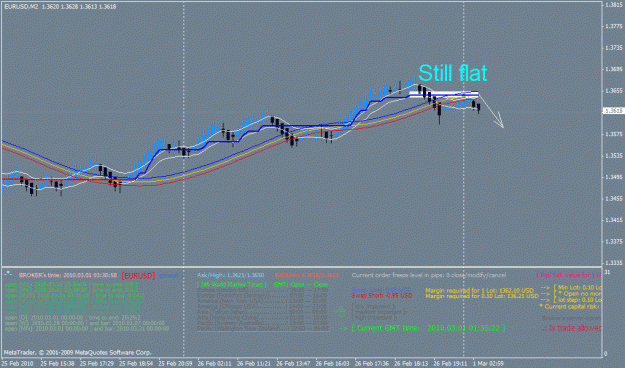Click the Swap Short -0.95 USD line
This screenshot has height=368, width=625.
click(382, 296)
